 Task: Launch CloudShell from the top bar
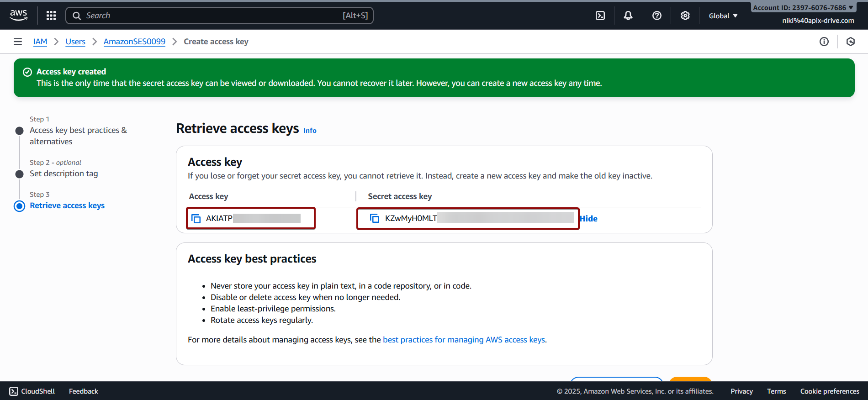click(600, 16)
